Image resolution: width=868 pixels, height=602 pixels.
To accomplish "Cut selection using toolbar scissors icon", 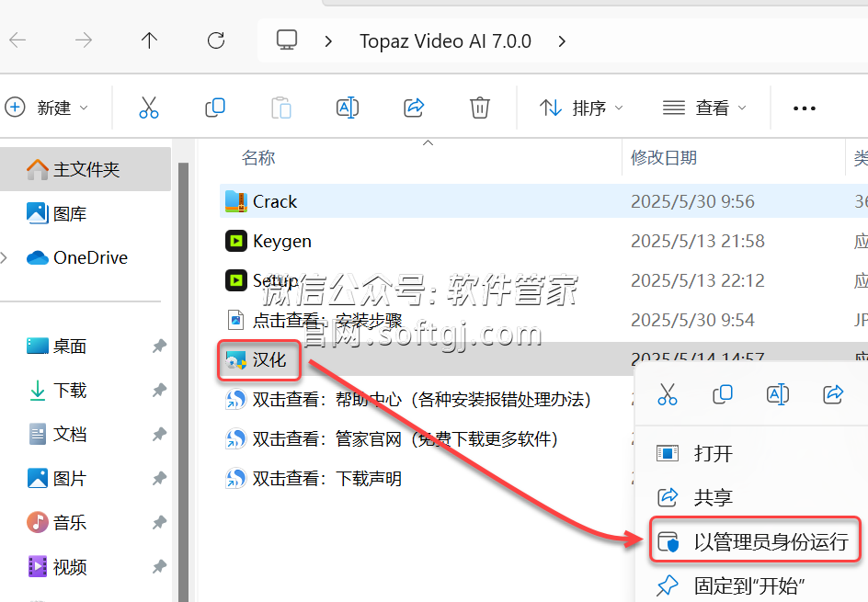I will click(x=149, y=108).
